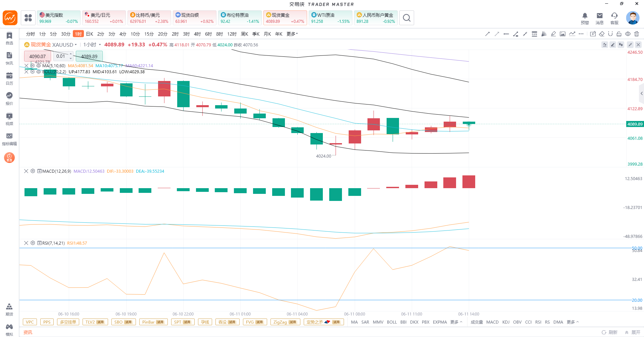Select the trend line arrow tool
Viewport: 644px width, 337px height.
tap(487, 34)
